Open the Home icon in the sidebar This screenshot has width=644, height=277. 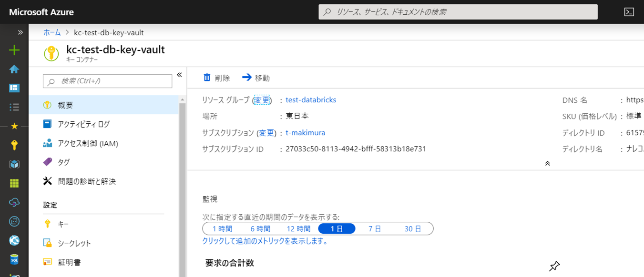coord(14,69)
